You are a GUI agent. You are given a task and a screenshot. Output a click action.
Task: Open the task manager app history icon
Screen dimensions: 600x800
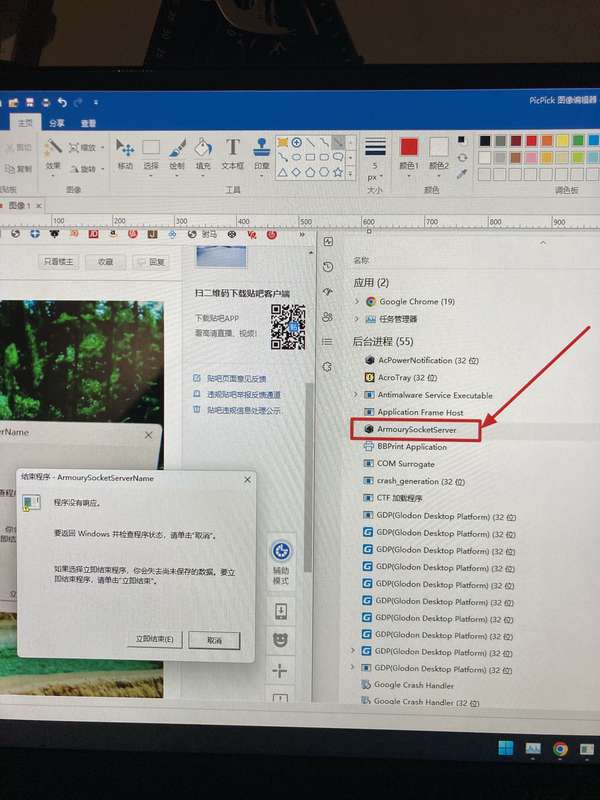tap(328, 267)
